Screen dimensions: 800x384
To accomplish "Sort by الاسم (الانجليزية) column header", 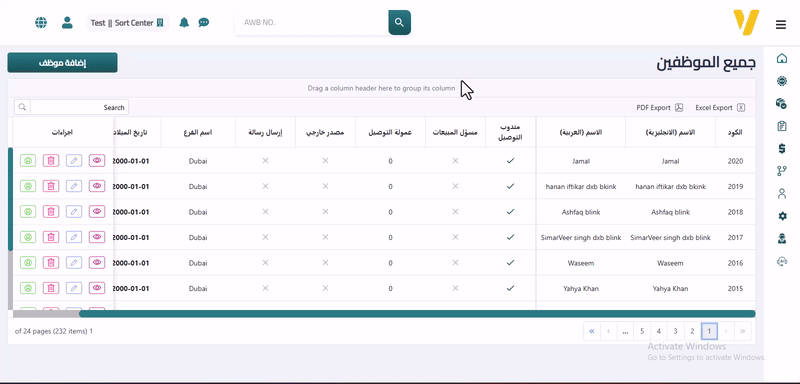I will click(670, 132).
